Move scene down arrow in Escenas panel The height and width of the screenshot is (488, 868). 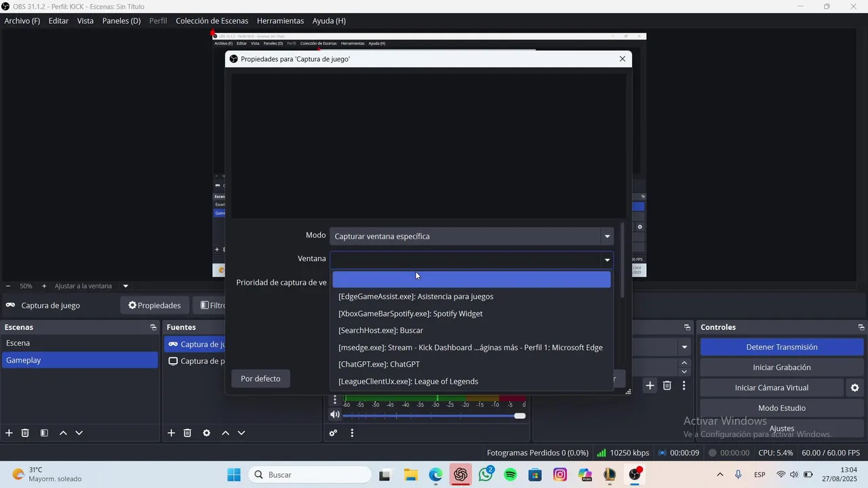point(79,433)
